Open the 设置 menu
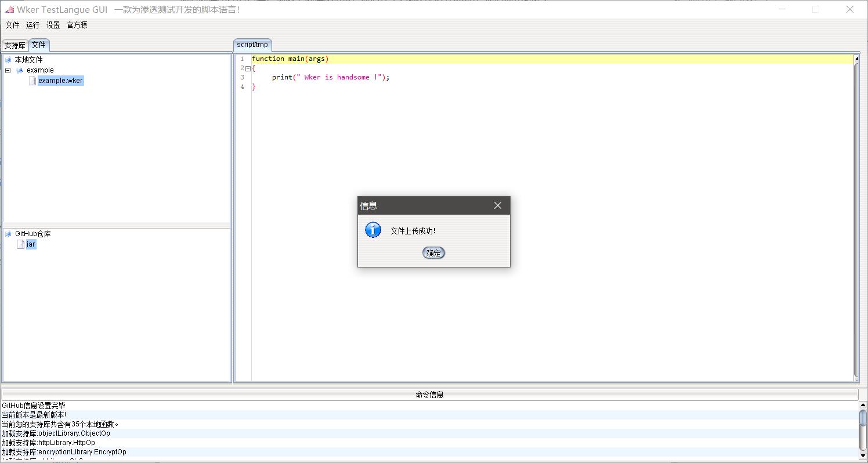Image resolution: width=868 pixels, height=463 pixels. coord(53,25)
